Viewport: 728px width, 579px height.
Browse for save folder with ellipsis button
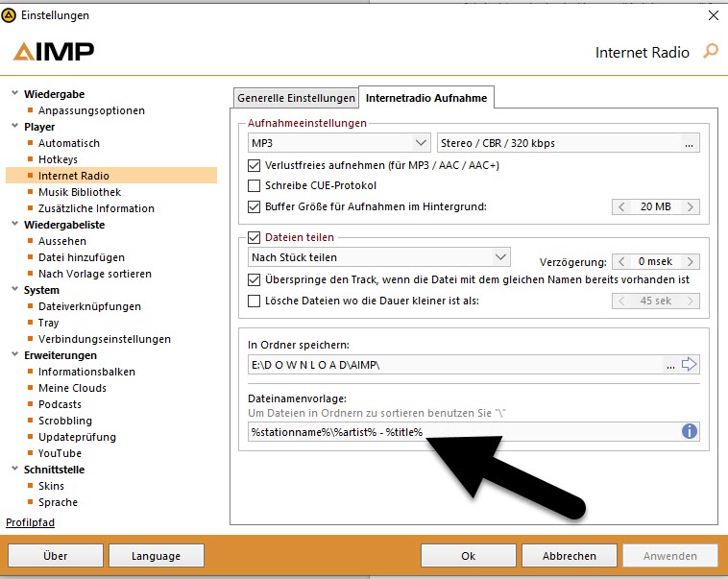(670, 365)
